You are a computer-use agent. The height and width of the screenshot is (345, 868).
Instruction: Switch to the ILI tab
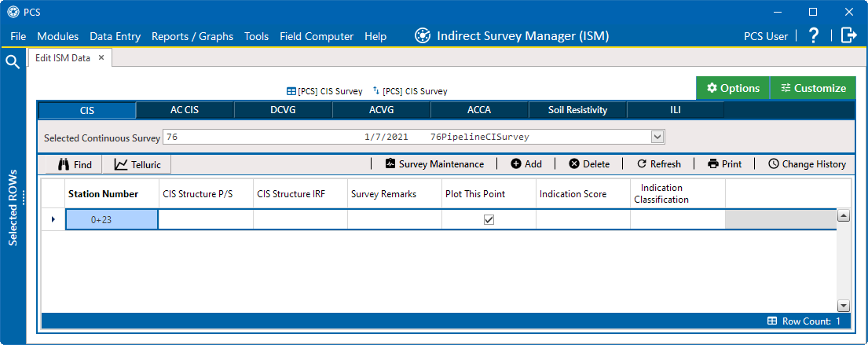click(x=676, y=110)
